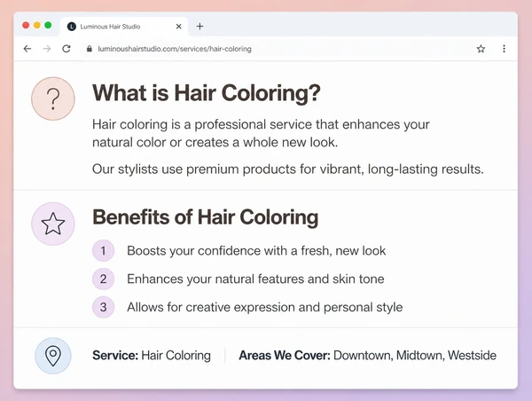Click the green maximize window button

[x=48, y=25]
